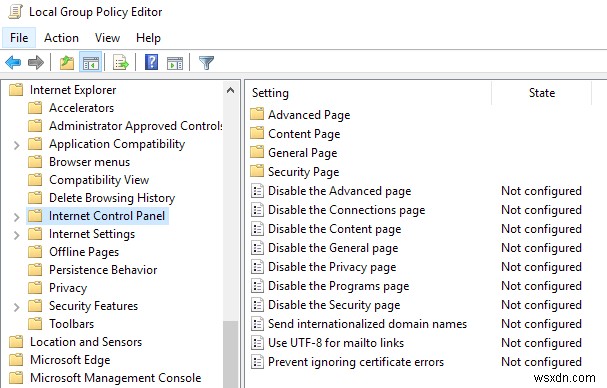This screenshot has width=607, height=388.
Task: Click the Up one level folder icon
Action: click(67, 62)
